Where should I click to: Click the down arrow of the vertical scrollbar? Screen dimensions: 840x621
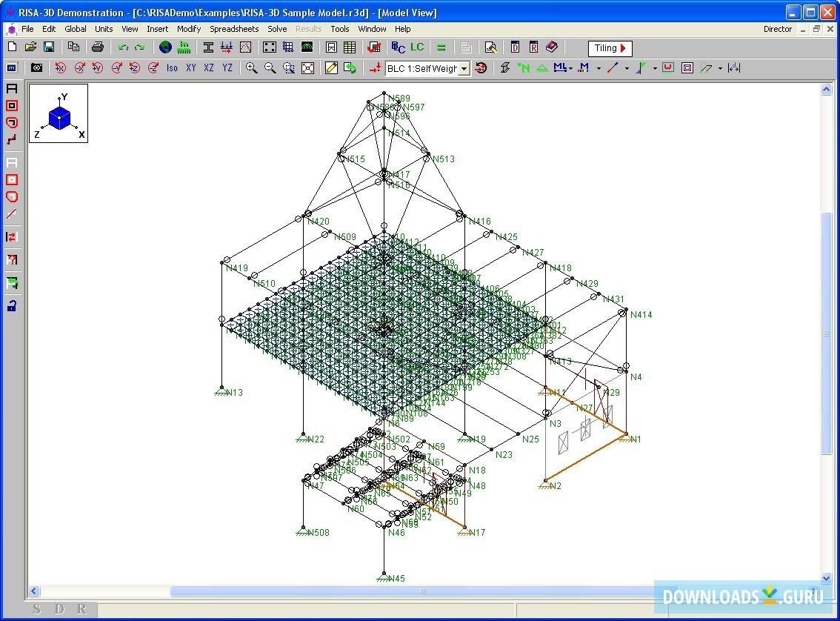click(x=827, y=579)
